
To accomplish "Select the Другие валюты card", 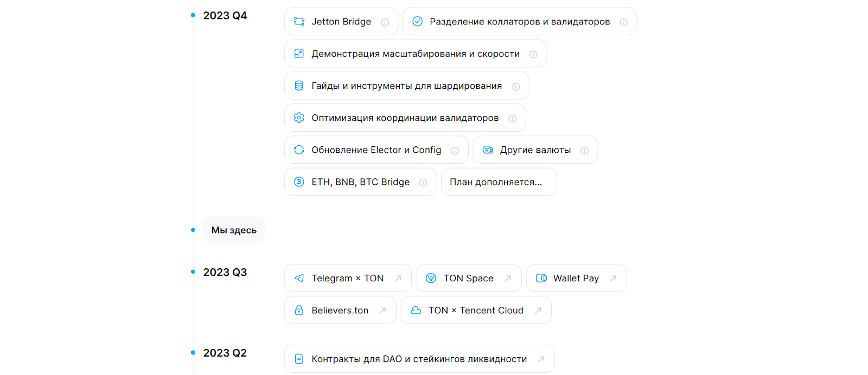I will [535, 150].
